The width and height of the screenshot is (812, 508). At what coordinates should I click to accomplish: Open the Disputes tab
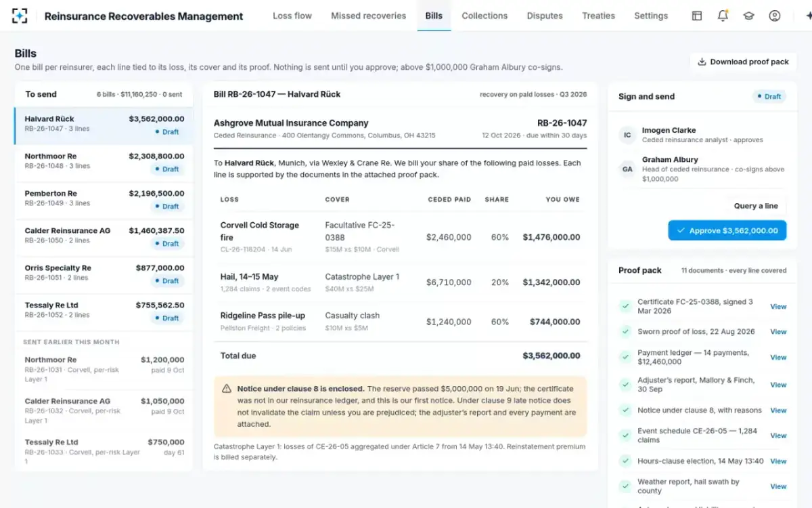pos(545,16)
